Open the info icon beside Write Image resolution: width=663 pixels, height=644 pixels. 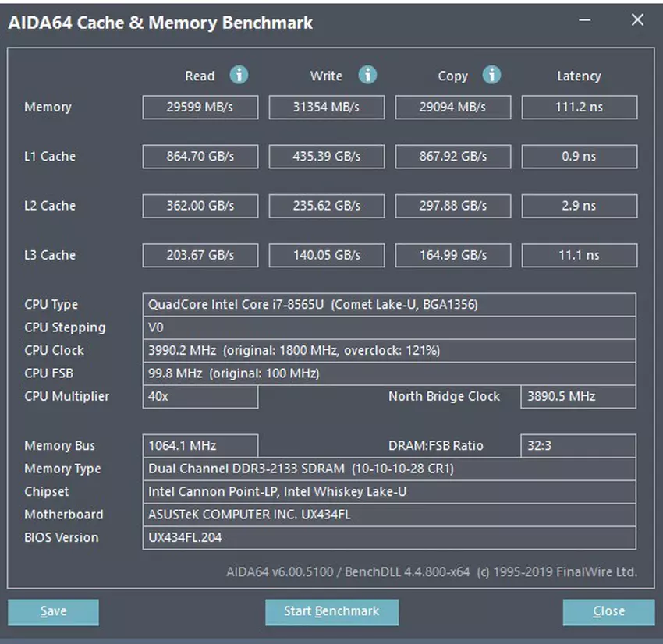[x=367, y=75]
